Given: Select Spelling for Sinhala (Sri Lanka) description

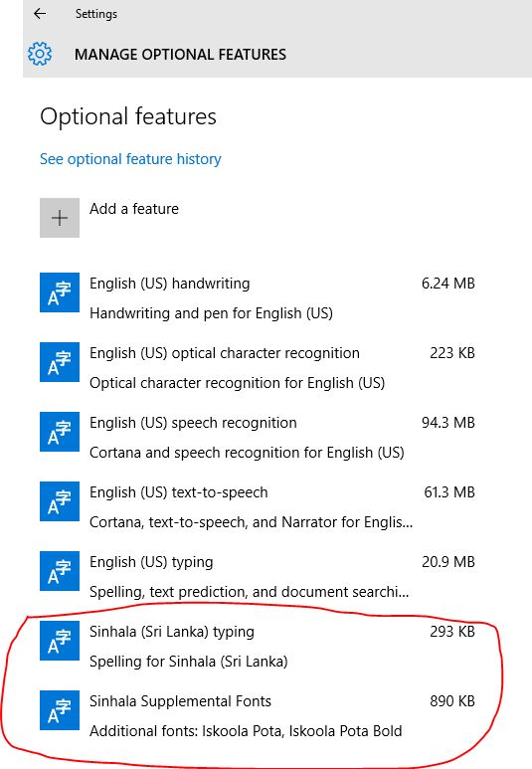Looking at the screenshot, I should [189, 662].
